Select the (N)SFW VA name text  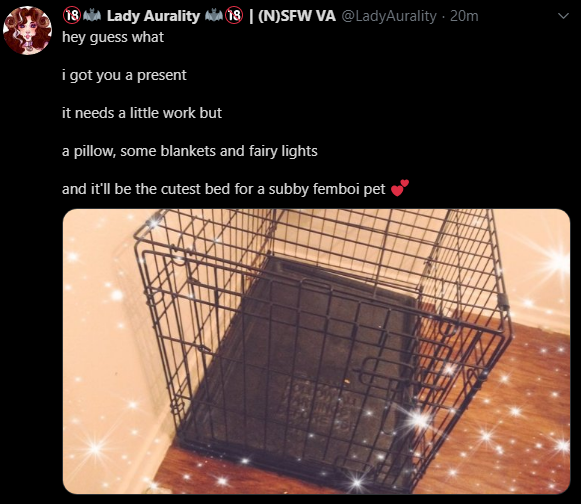(297, 16)
